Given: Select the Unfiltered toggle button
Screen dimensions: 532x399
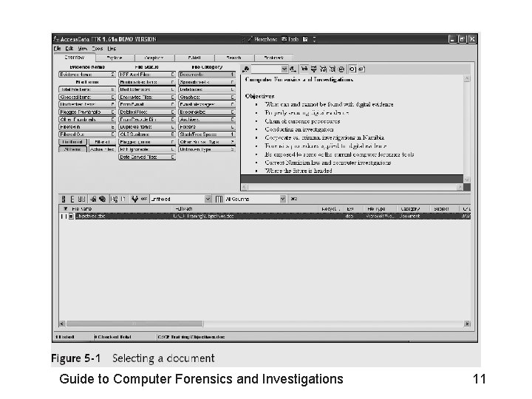Looking at the screenshot, I should 72,142.
